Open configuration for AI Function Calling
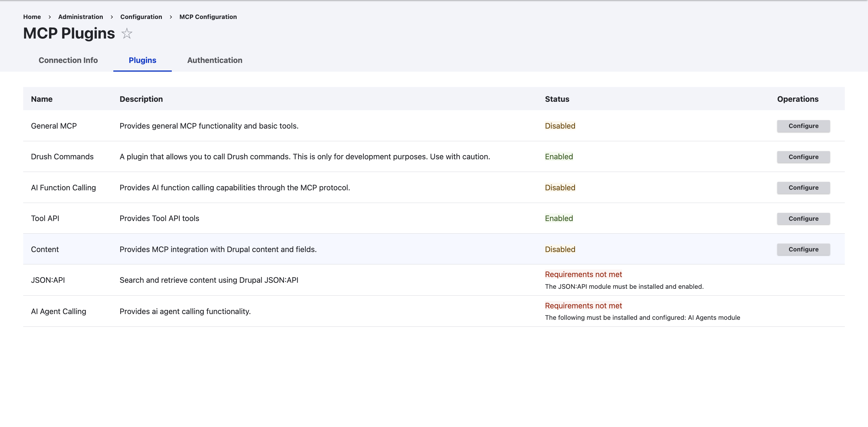 [803, 188]
